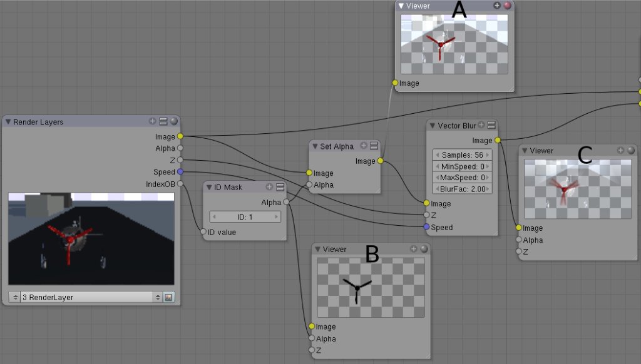
Task: Click plus icon on Set Alpha node header
Action: pos(364,146)
